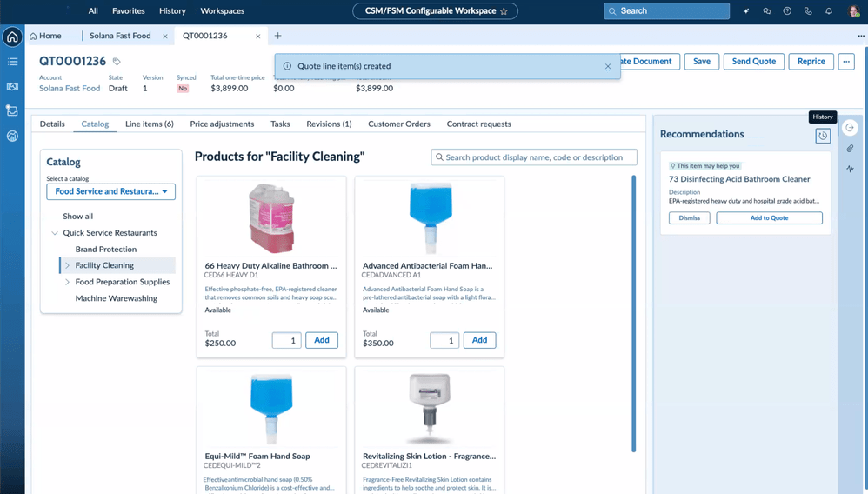Add recommended bathroom cleaner to quote

click(x=769, y=217)
